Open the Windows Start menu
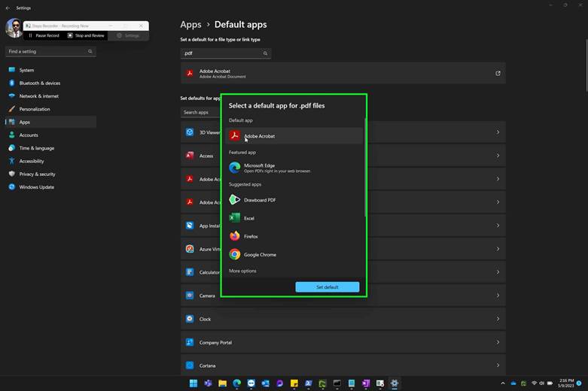The height and width of the screenshot is (391, 588). pos(193,383)
